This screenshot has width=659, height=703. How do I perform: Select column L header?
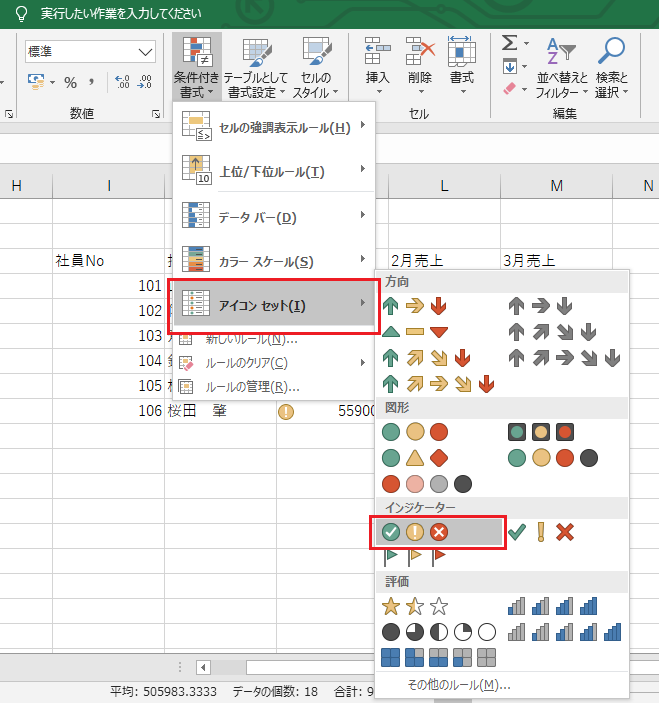pyautogui.click(x=444, y=186)
